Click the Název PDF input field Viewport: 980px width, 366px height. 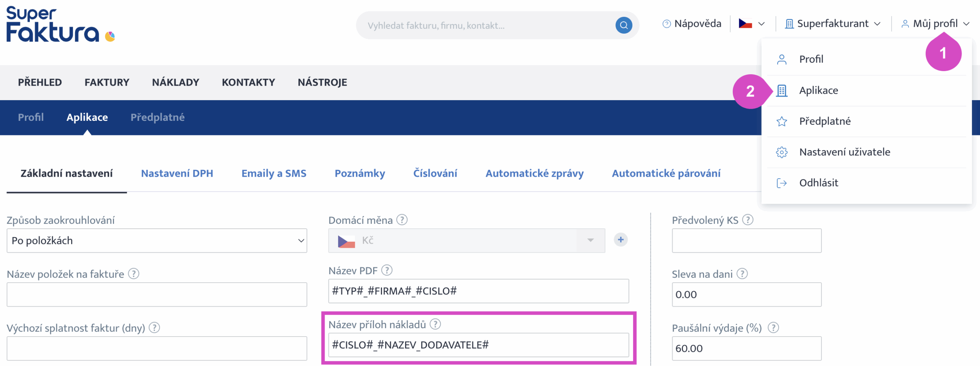point(478,291)
